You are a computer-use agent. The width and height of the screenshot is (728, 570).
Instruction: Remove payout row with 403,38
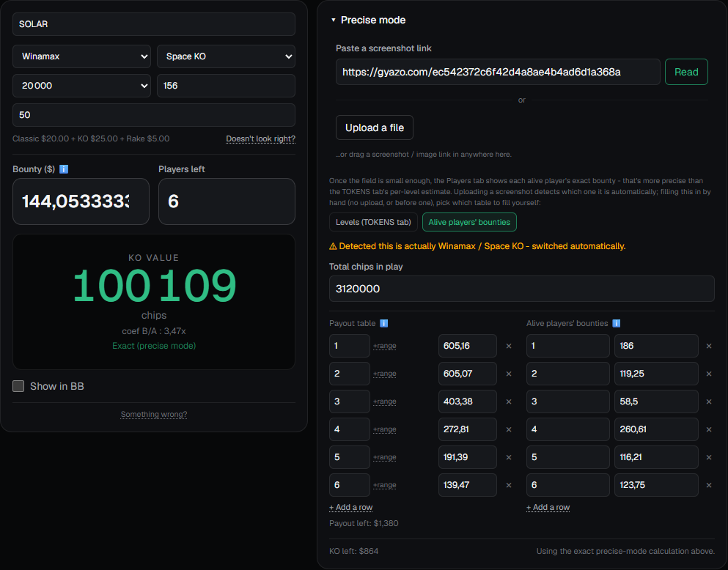pos(509,401)
